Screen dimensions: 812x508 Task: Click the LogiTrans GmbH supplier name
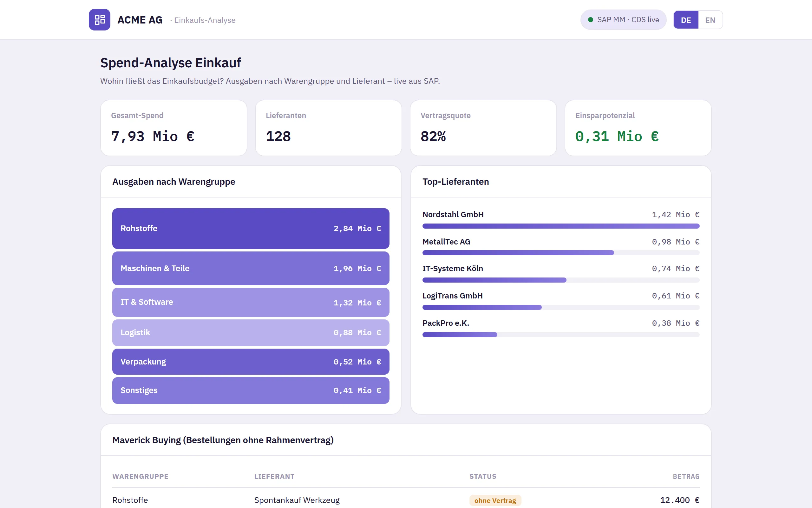pyautogui.click(x=452, y=296)
